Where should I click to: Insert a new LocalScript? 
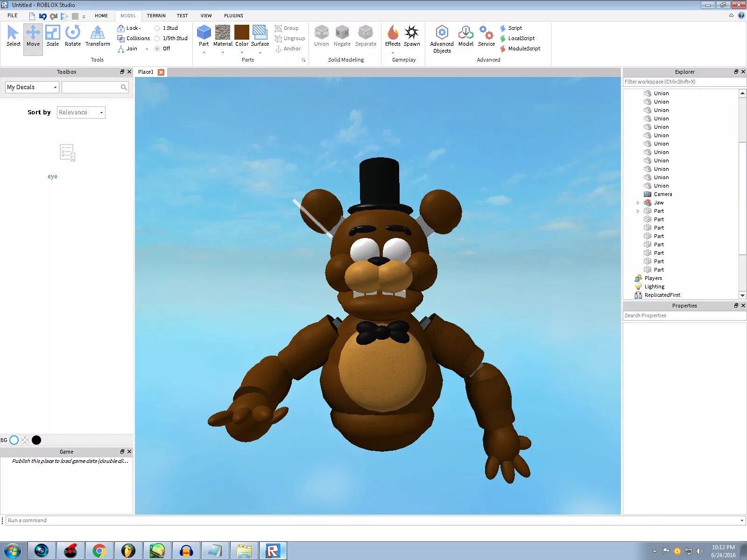pyautogui.click(x=517, y=38)
